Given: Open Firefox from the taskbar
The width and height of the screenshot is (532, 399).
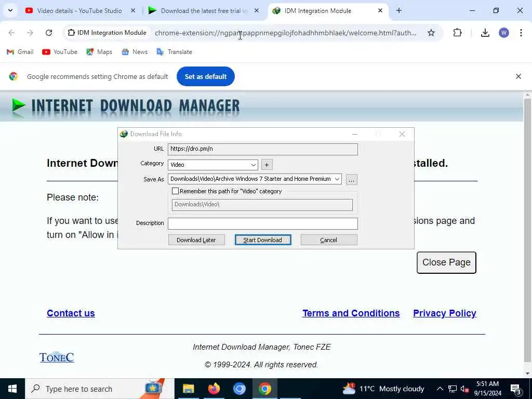Looking at the screenshot, I should click(x=214, y=389).
